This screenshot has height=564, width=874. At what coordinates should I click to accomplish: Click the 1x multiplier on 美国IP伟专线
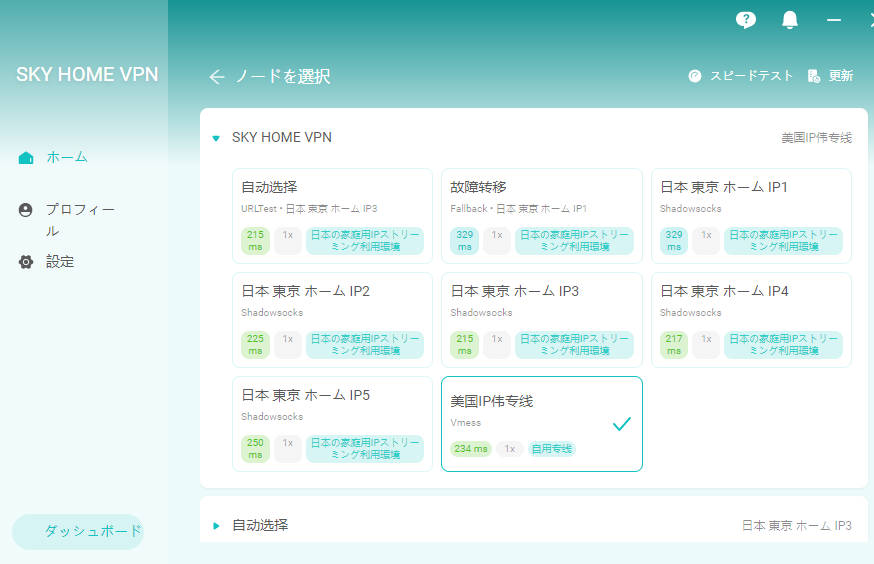(509, 449)
